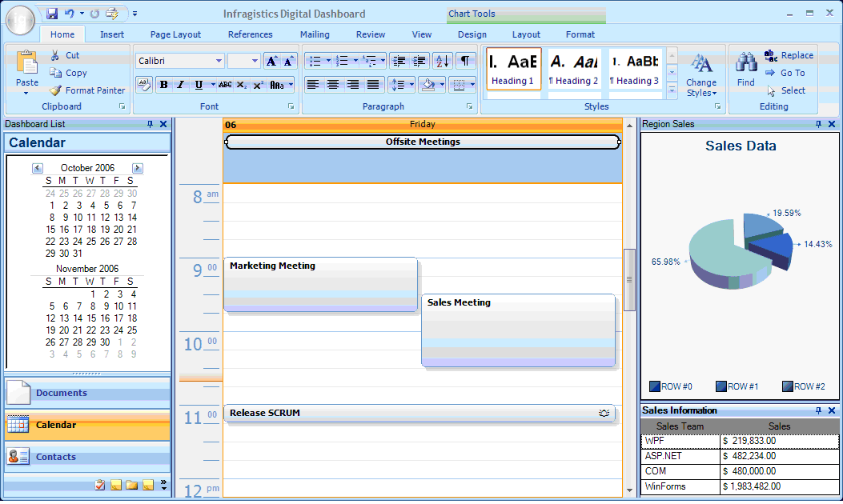Viewport: 843px width, 504px height.
Task: Click the Strikethrough ABC icon
Action: point(225,85)
